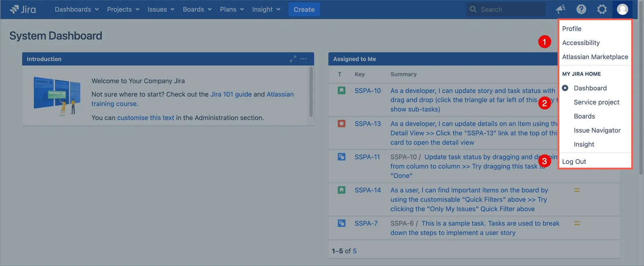Viewport: 644px width, 266px height.
Task: Click the Assigned to Me gadget title
Action: pos(354,59)
